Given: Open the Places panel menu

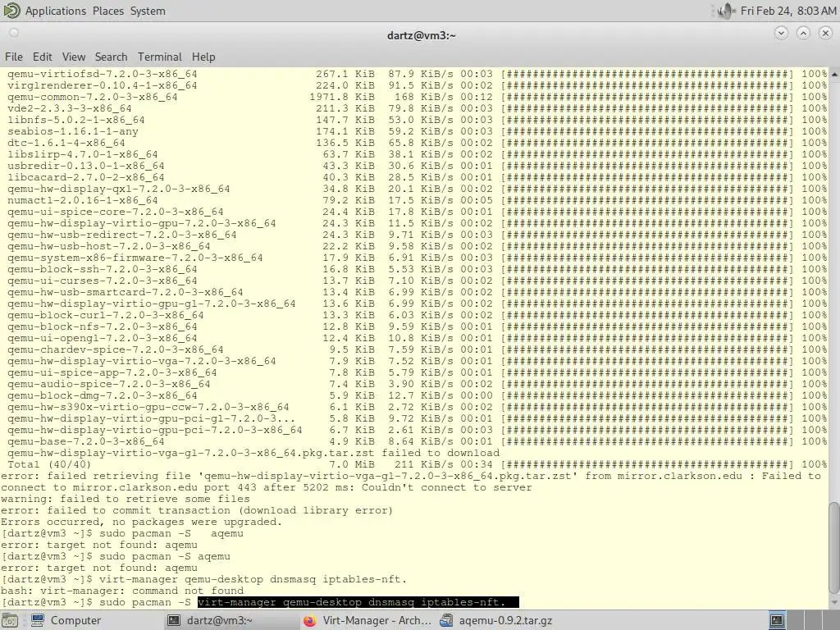Looking at the screenshot, I should [107, 11].
